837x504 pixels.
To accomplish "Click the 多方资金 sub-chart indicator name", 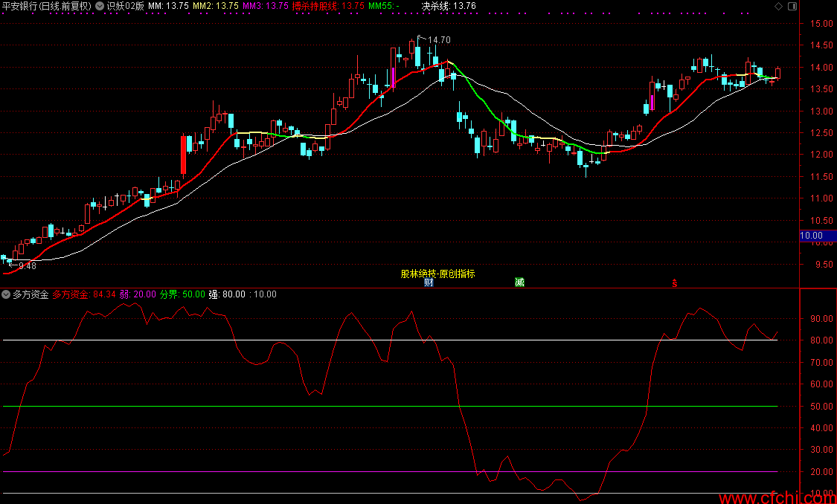I will click(31, 294).
